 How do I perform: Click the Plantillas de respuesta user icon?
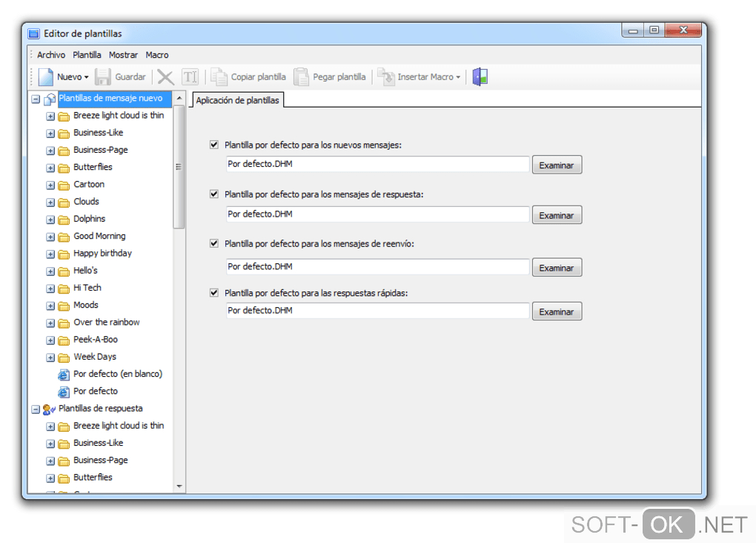pos(49,409)
